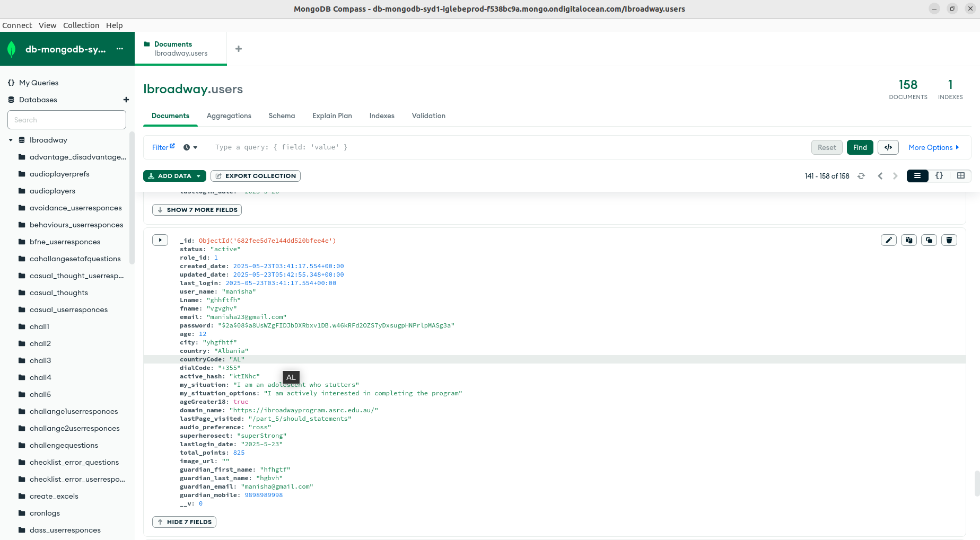
Task: Expand More Options for query
Action: (x=934, y=147)
